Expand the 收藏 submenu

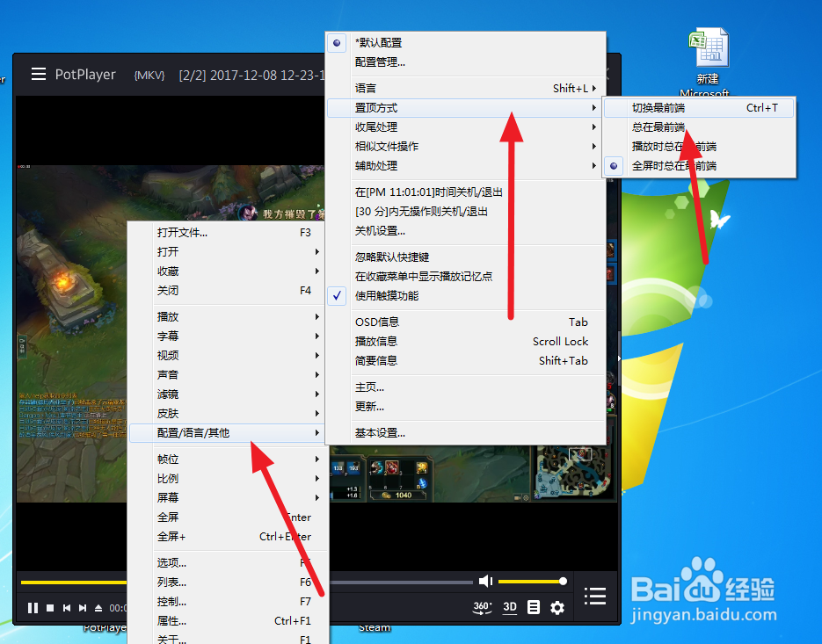click(227, 271)
